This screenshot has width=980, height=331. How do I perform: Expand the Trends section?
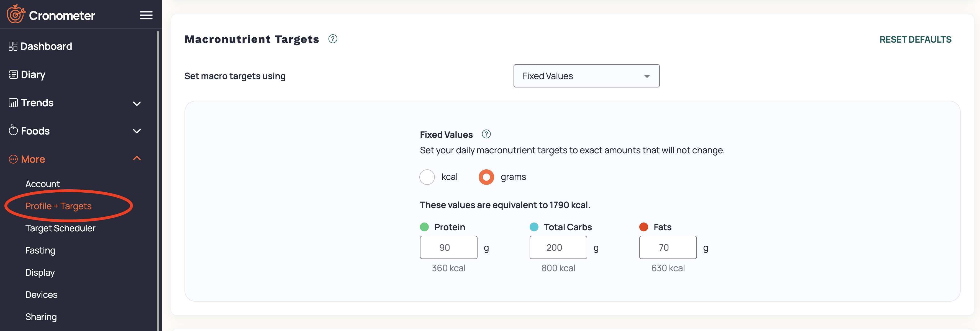pos(137,103)
